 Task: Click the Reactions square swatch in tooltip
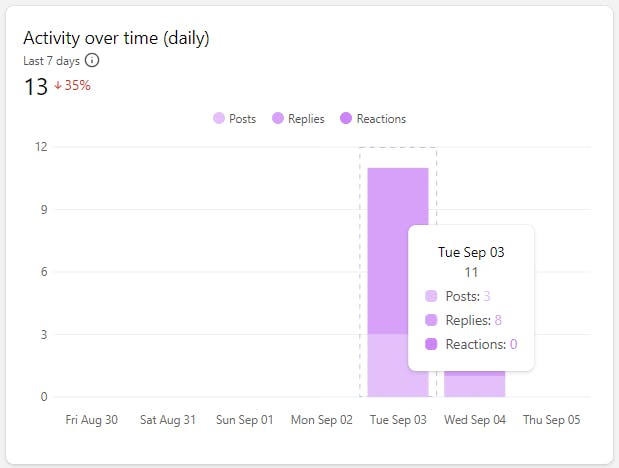(431, 344)
